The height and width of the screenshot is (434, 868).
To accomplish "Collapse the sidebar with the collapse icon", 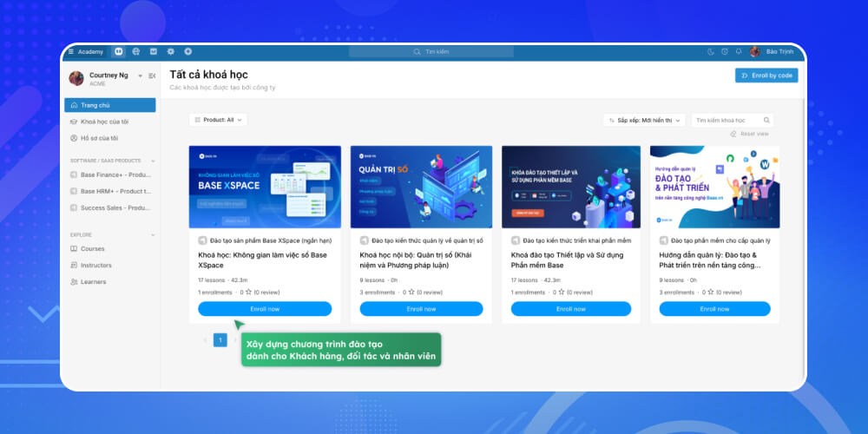I will 152,76.
